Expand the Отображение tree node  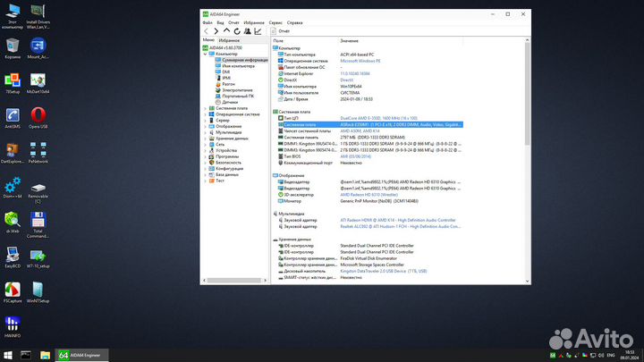206,126
